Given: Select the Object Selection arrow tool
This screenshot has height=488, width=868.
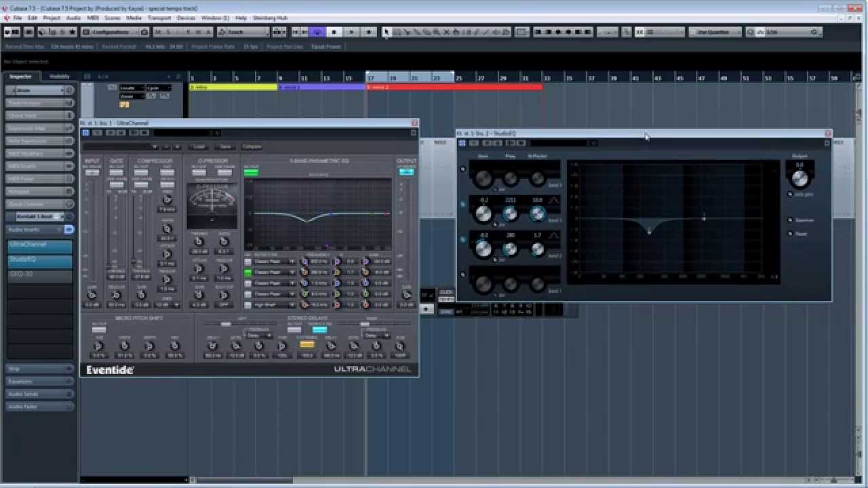Looking at the screenshot, I should coord(387,32).
